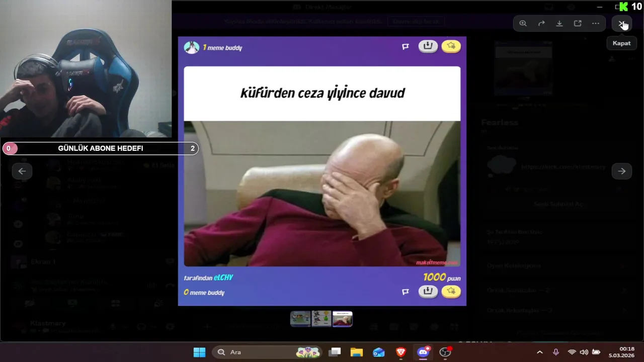Open the Windows Start menu
644x362 pixels.
coord(199,352)
